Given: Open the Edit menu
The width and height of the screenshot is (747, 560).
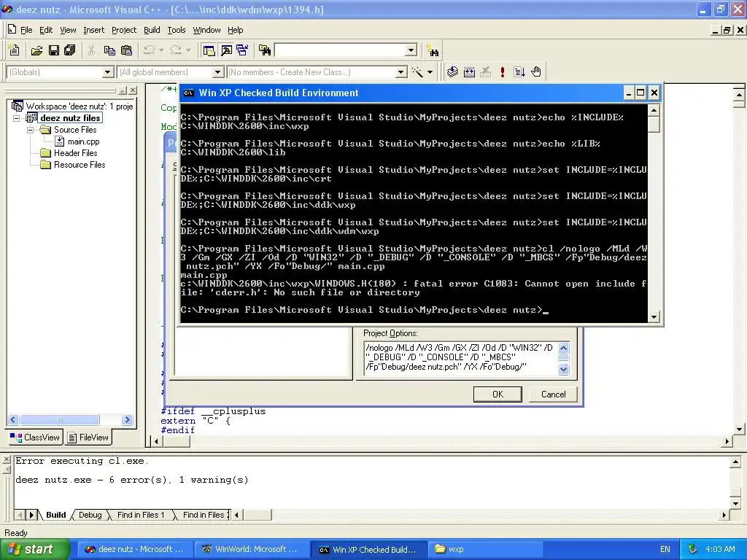Looking at the screenshot, I should pos(46,30).
